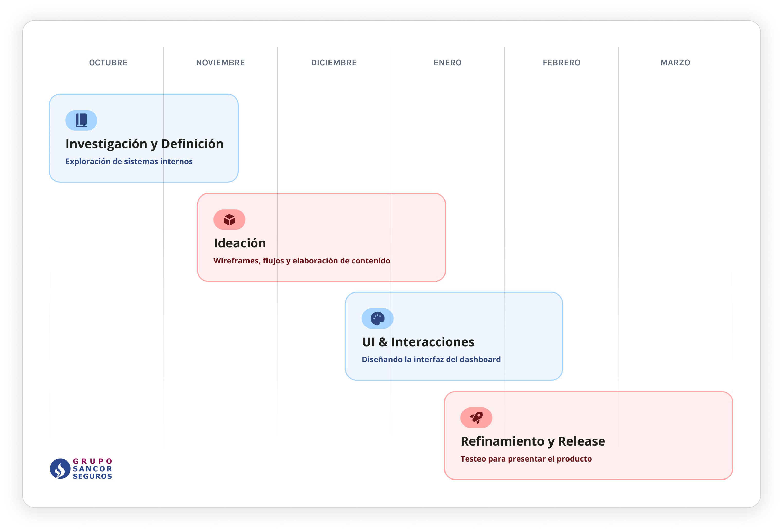
Task: Click the rocket icon in Refinamiento card
Action: point(476,418)
